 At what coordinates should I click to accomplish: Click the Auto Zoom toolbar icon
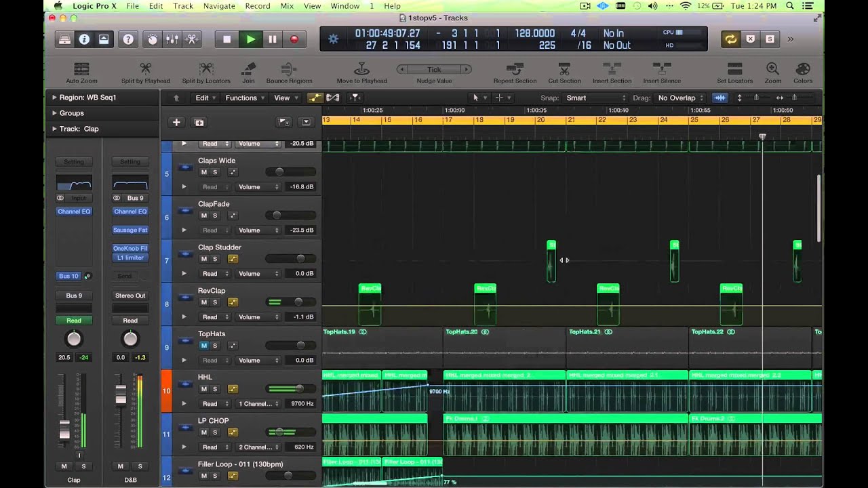tap(81, 68)
